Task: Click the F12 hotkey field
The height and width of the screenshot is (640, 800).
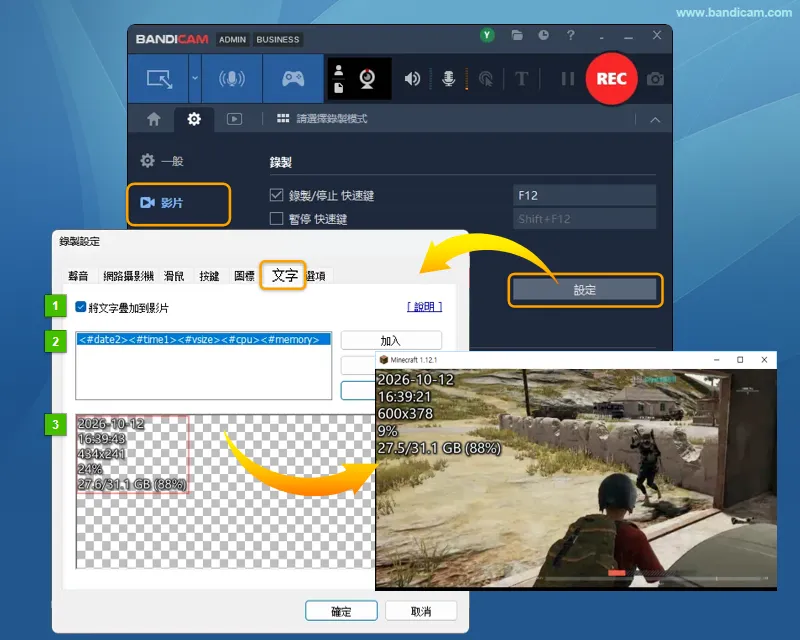Action: (584, 195)
